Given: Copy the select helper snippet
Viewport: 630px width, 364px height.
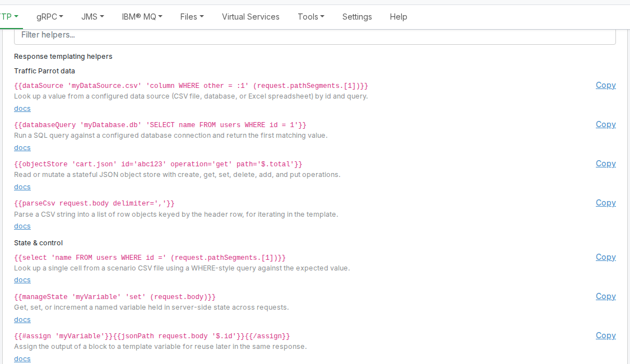Looking at the screenshot, I should click(x=605, y=257).
